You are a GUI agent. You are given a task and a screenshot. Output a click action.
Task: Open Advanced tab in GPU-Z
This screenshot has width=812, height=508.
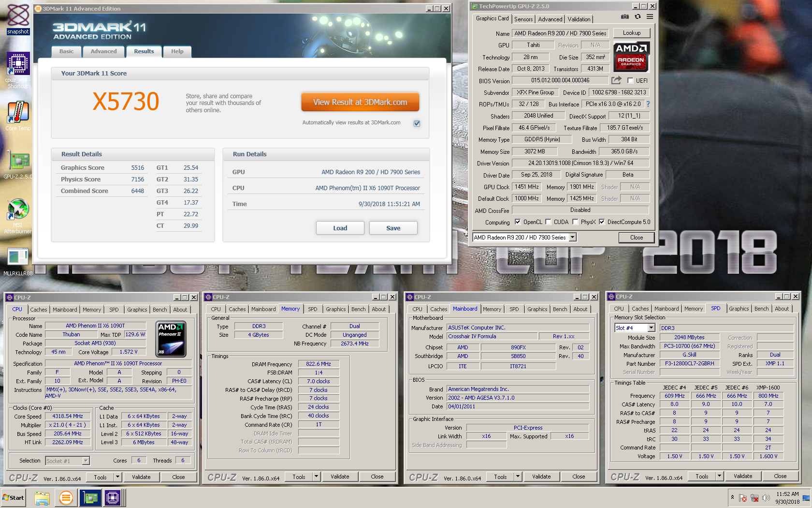tap(550, 19)
